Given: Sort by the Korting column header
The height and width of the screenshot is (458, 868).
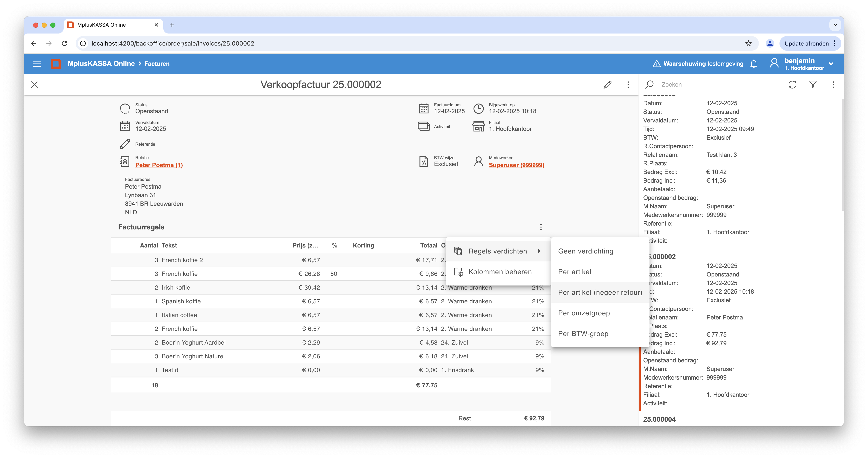Looking at the screenshot, I should tap(363, 246).
